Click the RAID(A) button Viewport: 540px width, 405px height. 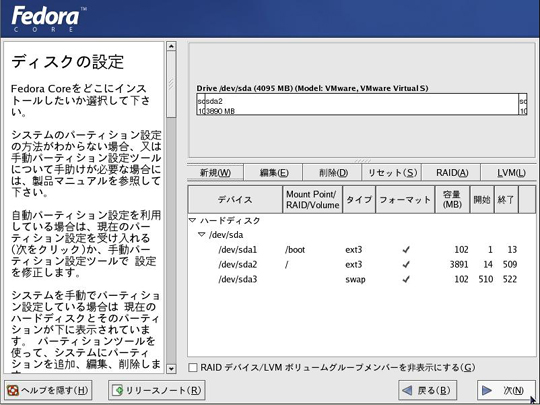click(x=451, y=173)
